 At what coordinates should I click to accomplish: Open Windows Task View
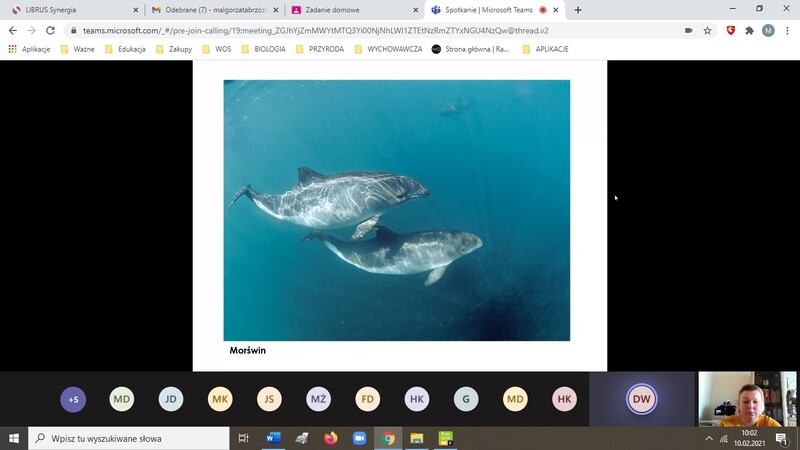click(244, 438)
